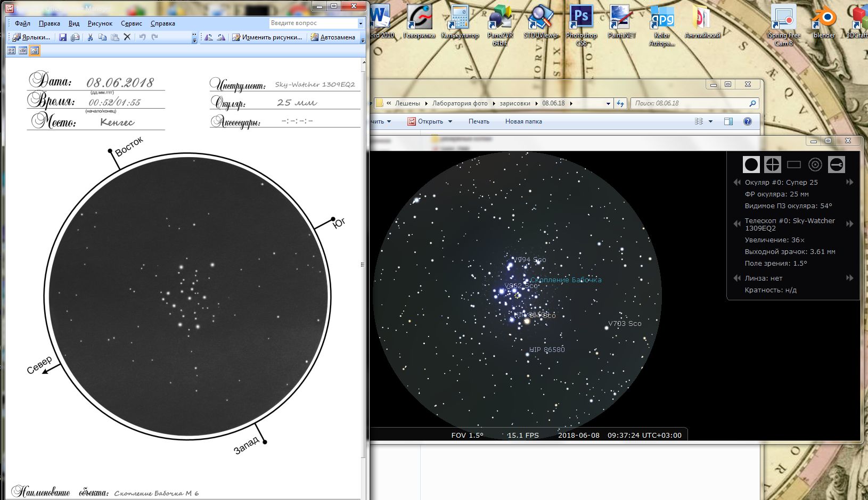Switch to single picture view mode
868x500 pixels.
tap(35, 51)
